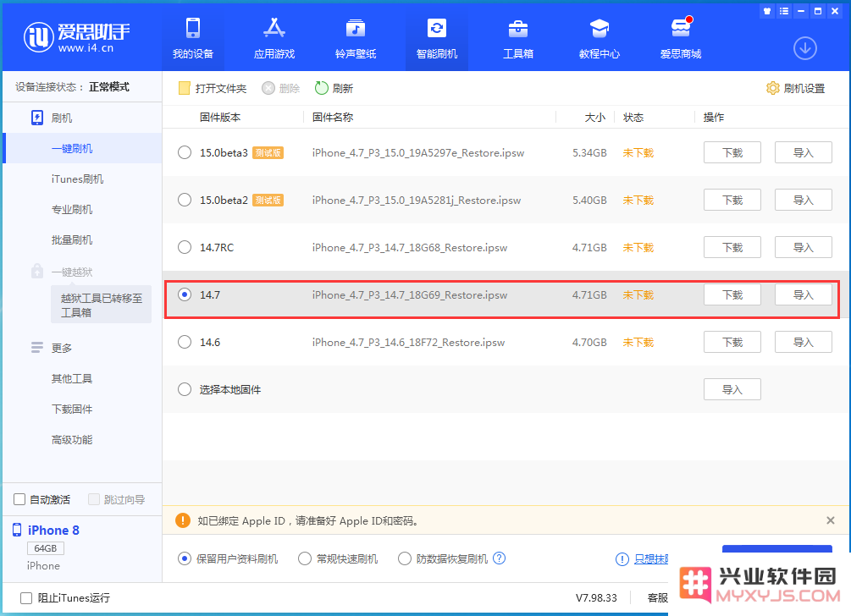The width and height of the screenshot is (851, 616).
Task: Choose 常规快速刷机 option
Action: click(x=305, y=558)
